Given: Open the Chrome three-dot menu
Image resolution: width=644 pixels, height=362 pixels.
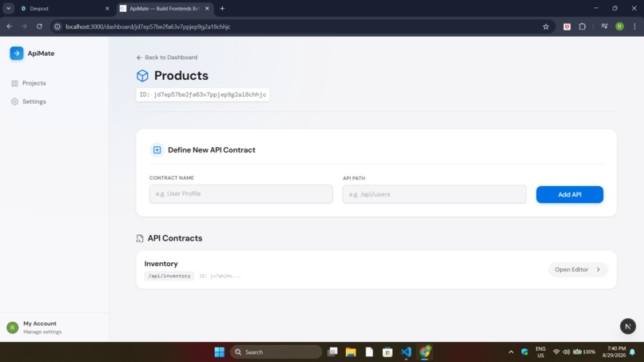Looking at the screenshot, I should [634, 26].
